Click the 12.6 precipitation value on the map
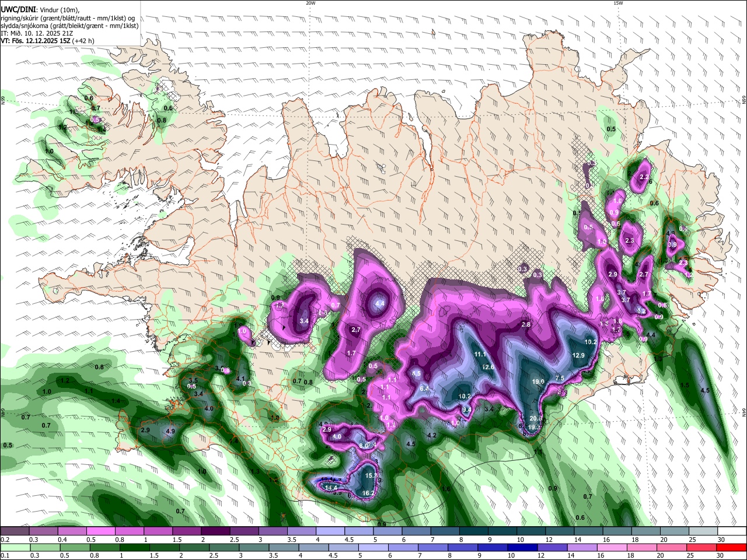The image size is (747, 560). (488, 367)
